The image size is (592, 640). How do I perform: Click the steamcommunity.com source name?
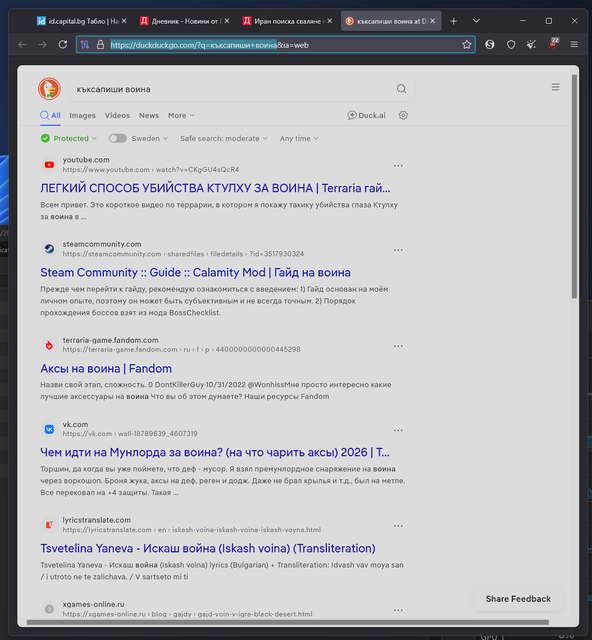(x=102, y=244)
